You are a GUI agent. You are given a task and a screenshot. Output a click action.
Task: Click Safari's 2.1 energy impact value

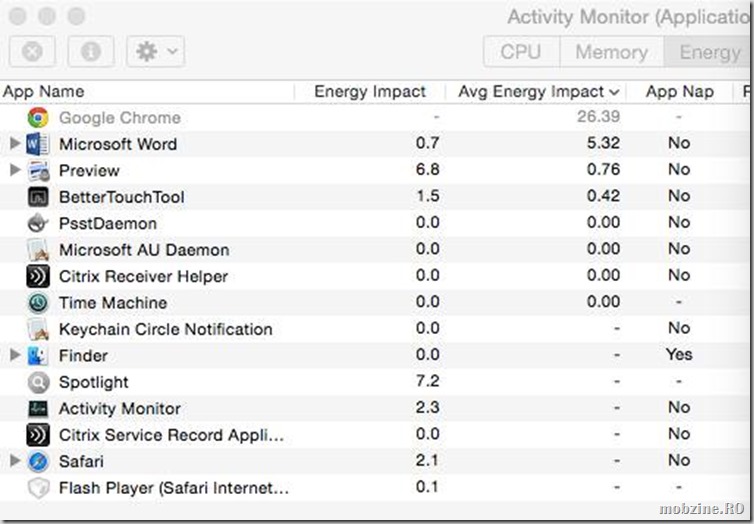tap(427, 460)
